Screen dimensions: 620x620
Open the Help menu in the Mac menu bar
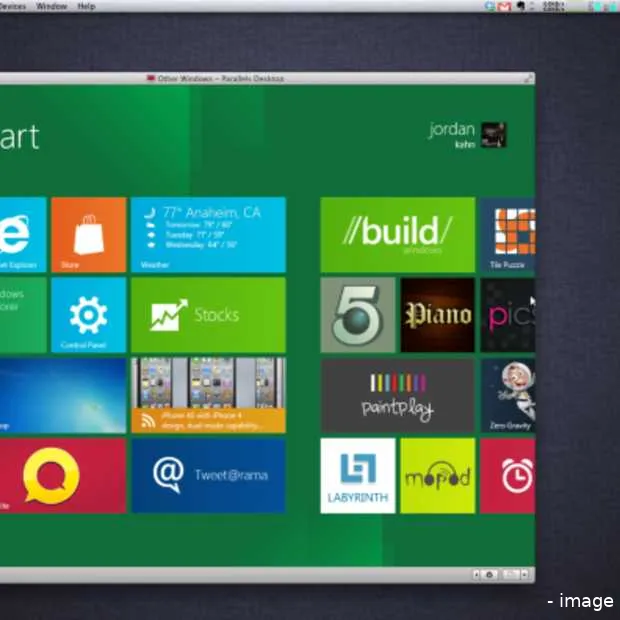click(86, 6)
